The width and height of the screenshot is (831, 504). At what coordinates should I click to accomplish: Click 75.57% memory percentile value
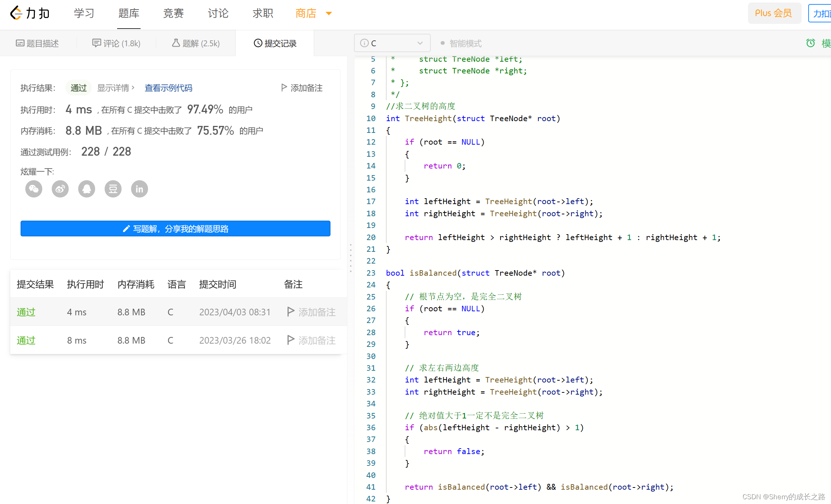pyautogui.click(x=215, y=130)
